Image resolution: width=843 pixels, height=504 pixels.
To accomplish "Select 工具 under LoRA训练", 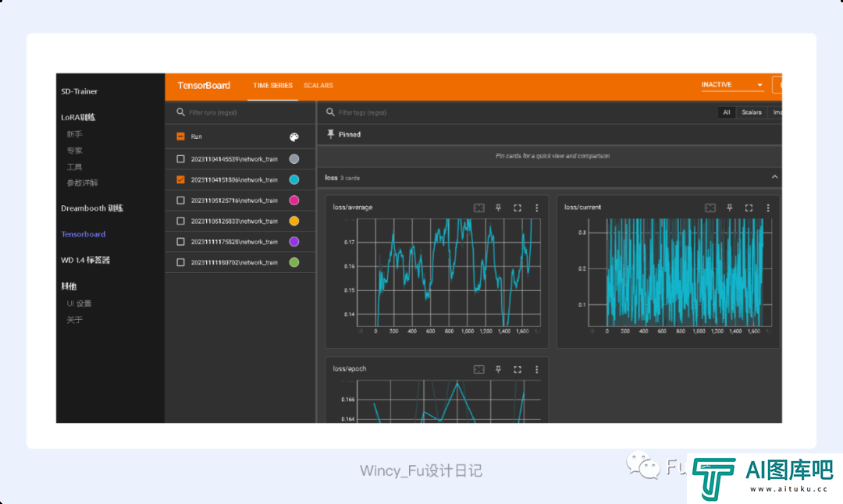I will [75, 167].
